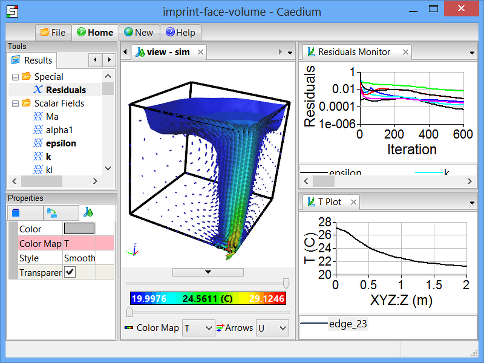Click results tree horizontal scroll right arrow

coord(95,181)
